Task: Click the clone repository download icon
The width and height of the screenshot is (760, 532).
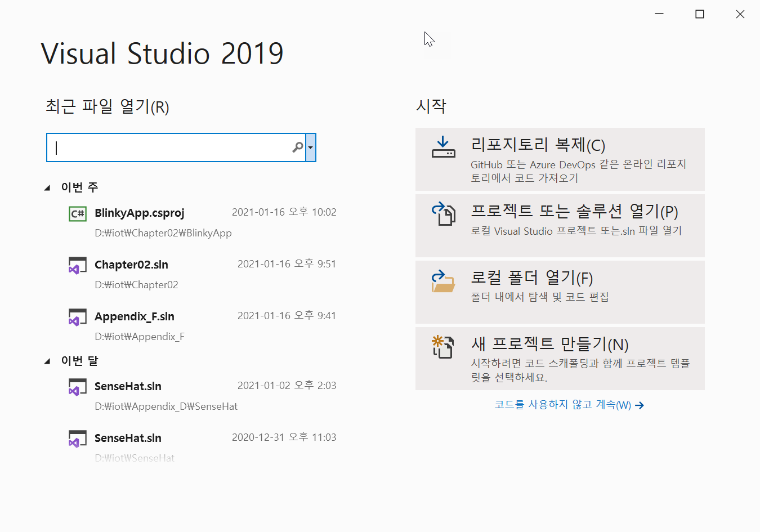Action: (443, 146)
